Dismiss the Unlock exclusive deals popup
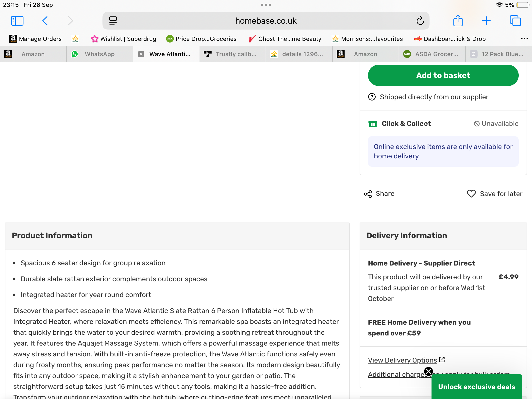532x399 pixels. 429,371
